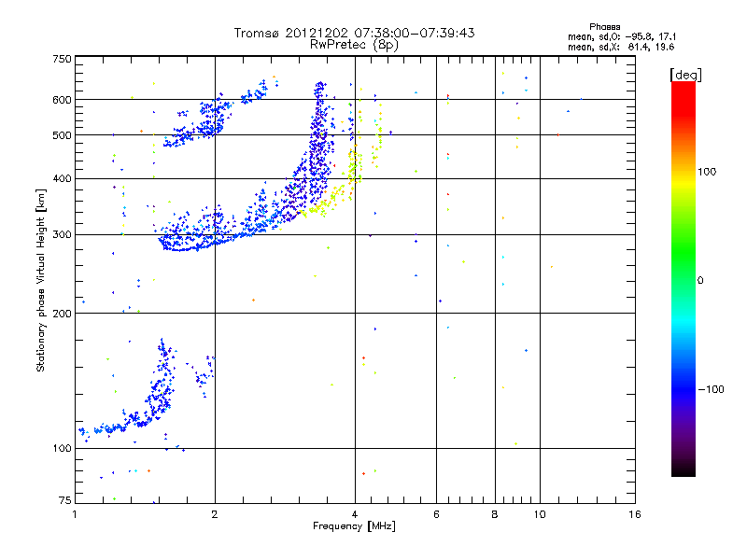Image resolution: width=747 pixels, height=560 pixels.
Task: Click the 'Frequency [MHz]' axis label
Action: (354, 526)
